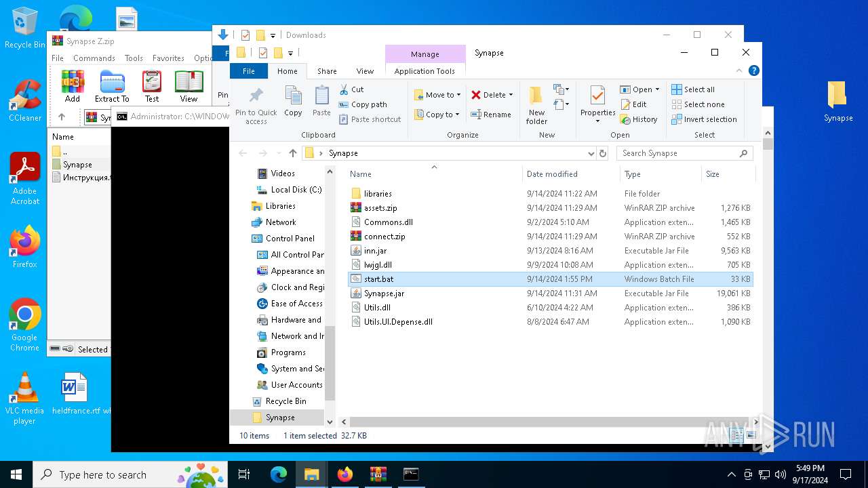The width and height of the screenshot is (868, 488).
Task: Select the libraries folder
Action: pyautogui.click(x=378, y=194)
